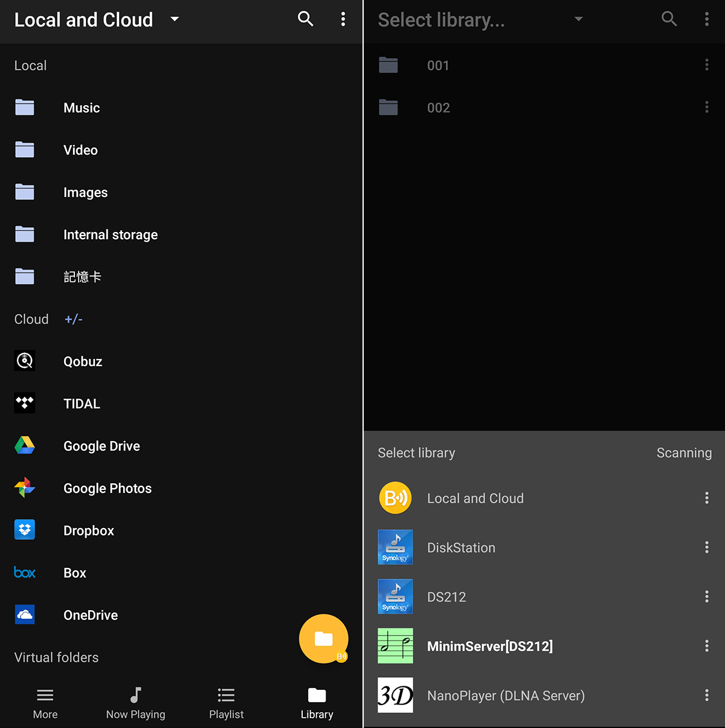Click the Select library sheet title
This screenshot has height=728, width=725.
point(416,453)
